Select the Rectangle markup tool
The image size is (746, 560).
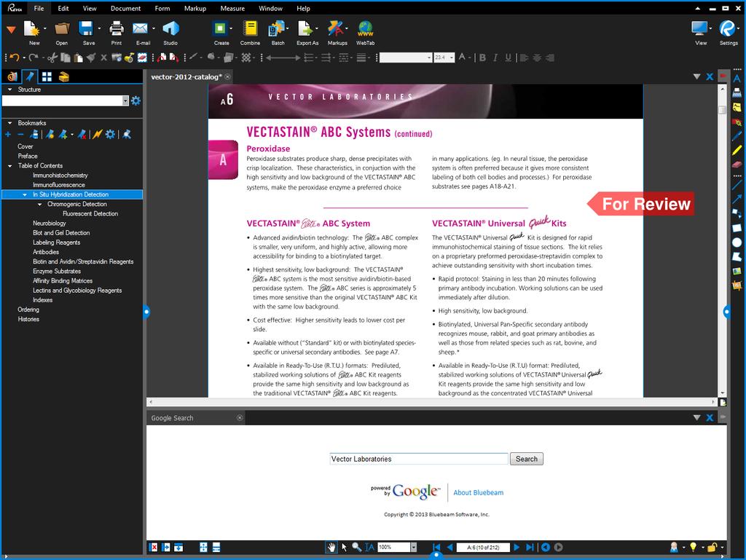point(737,228)
